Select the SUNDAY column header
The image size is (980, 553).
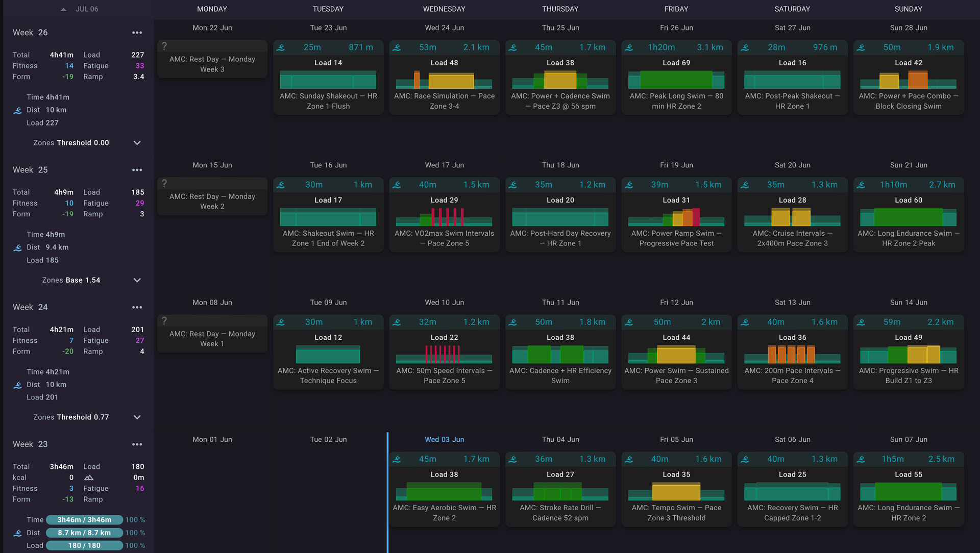tap(909, 9)
